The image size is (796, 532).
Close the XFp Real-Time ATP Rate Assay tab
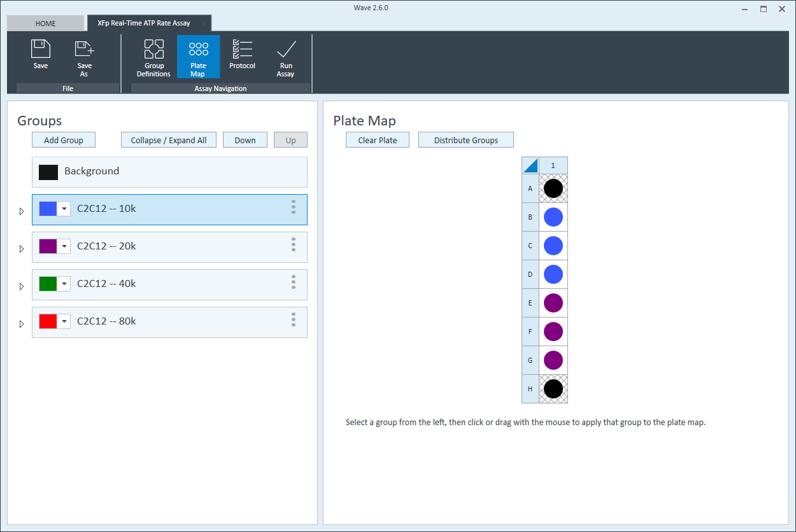click(204, 24)
